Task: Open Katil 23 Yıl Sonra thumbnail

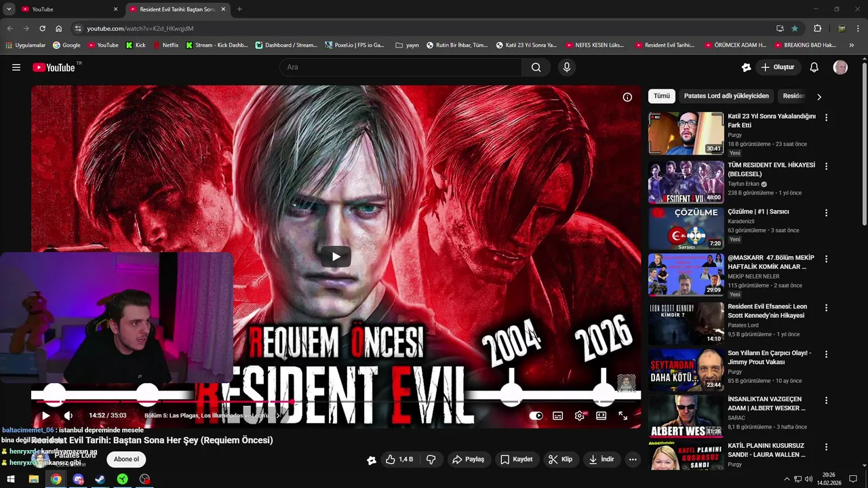Action: pyautogui.click(x=686, y=134)
